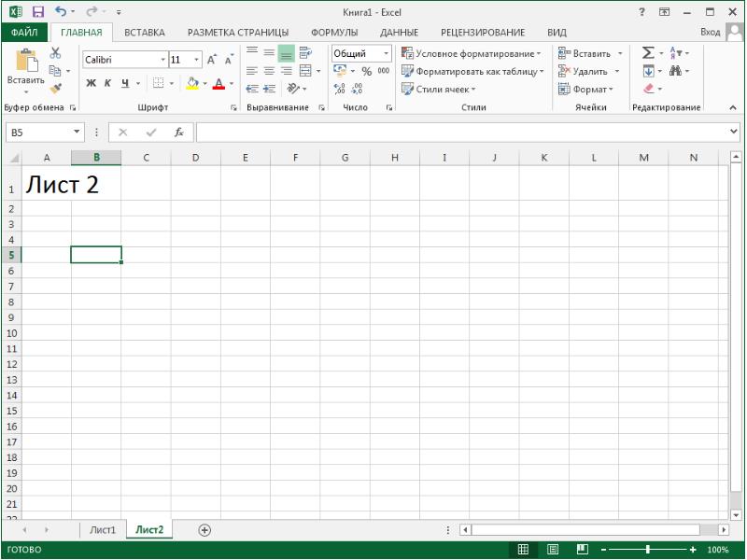Click the AutoSum sigma icon
Viewport: 747px width, 560px height.
point(648,52)
